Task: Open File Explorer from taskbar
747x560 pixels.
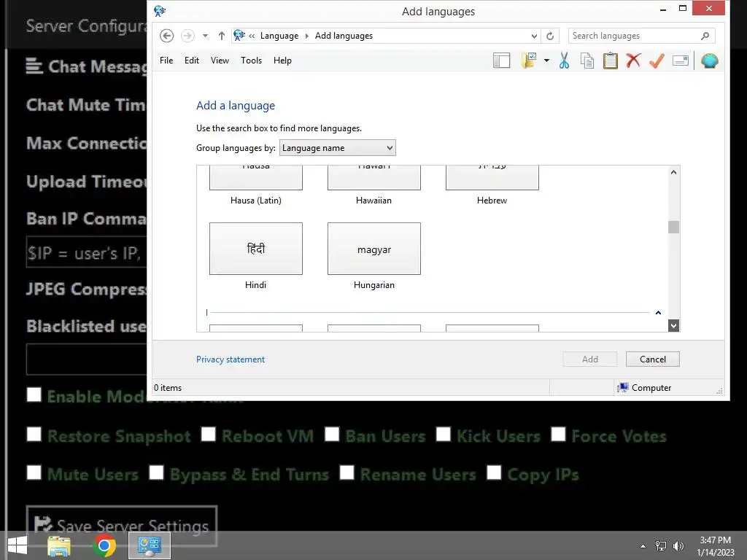Action: pos(59,545)
